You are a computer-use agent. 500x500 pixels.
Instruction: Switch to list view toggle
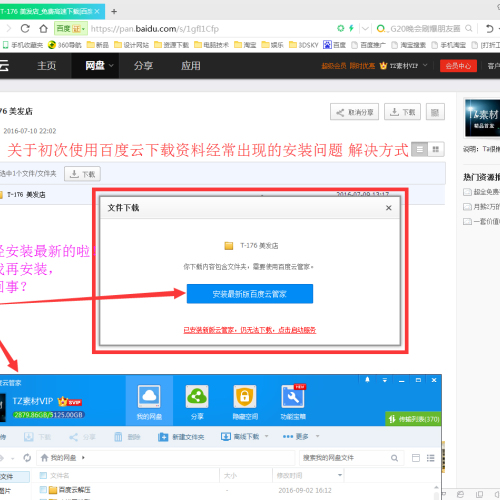(x=420, y=149)
